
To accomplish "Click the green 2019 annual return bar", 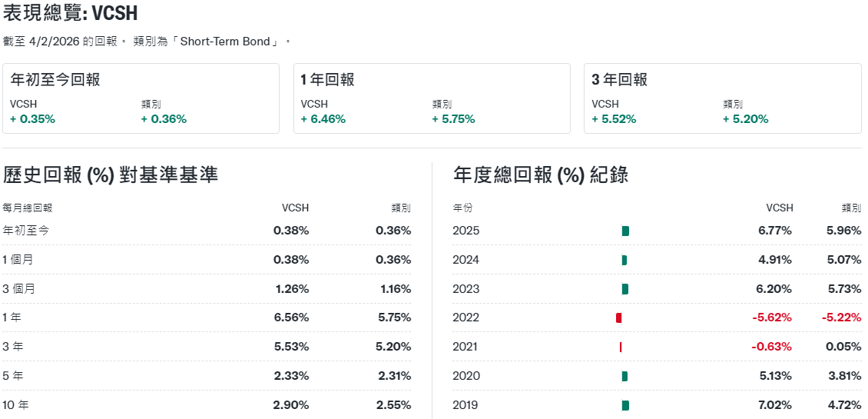I will click(625, 404).
